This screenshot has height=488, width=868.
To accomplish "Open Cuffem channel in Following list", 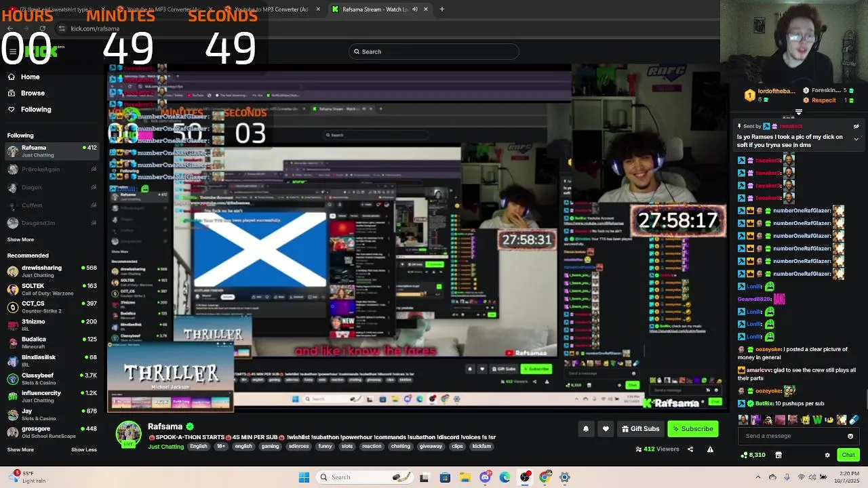I will pos(51,205).
